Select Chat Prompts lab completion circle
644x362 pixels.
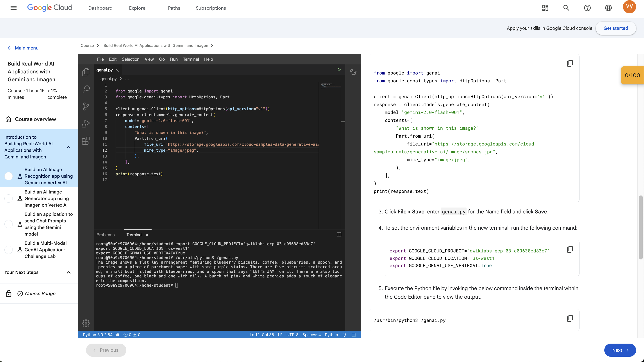pyautogui.click(x=9, y=224)
